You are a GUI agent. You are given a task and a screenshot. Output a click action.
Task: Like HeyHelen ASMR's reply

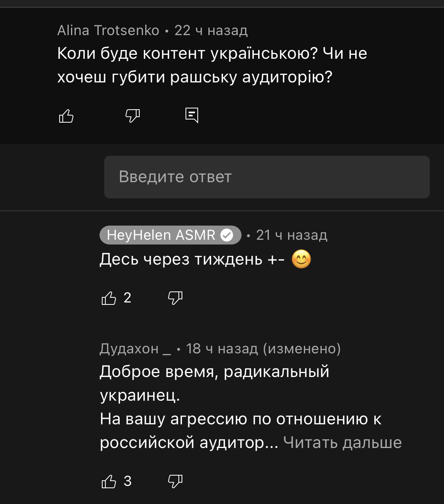109,298
